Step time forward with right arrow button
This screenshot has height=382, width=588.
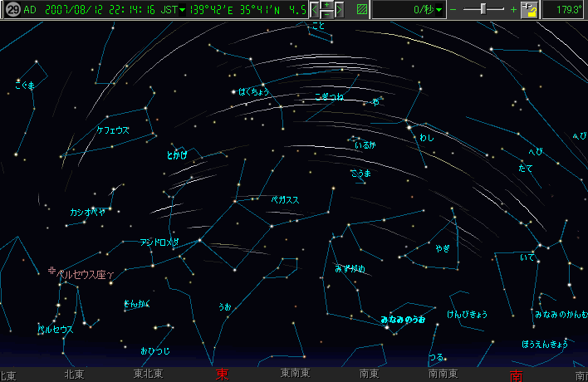click(x=339, y=10)
